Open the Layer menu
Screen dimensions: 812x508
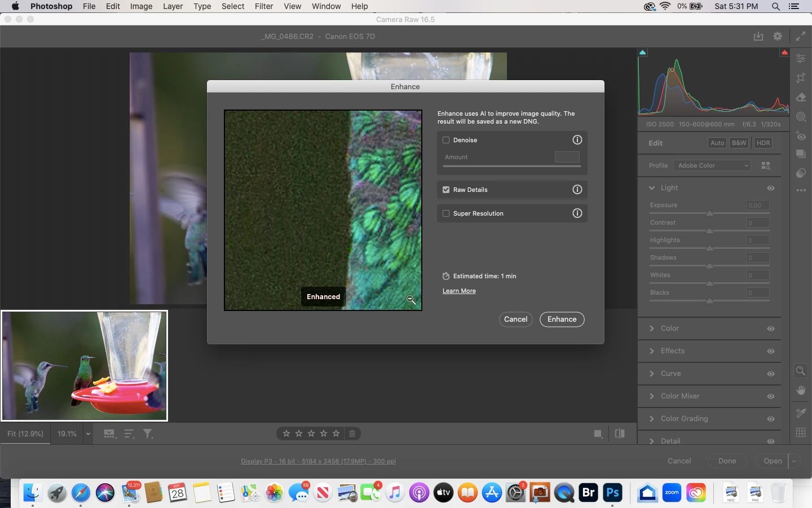[173, 6]
